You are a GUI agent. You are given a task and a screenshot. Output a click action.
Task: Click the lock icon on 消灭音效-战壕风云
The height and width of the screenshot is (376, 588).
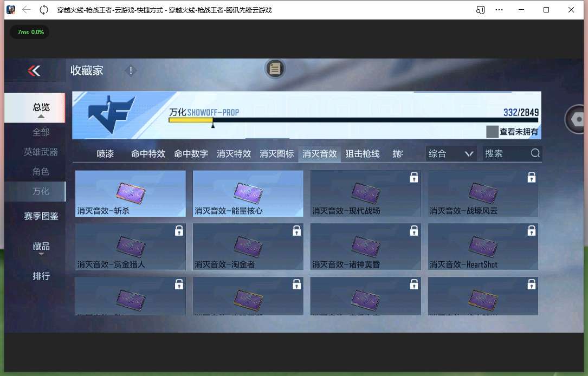click(x=532, y=177)
